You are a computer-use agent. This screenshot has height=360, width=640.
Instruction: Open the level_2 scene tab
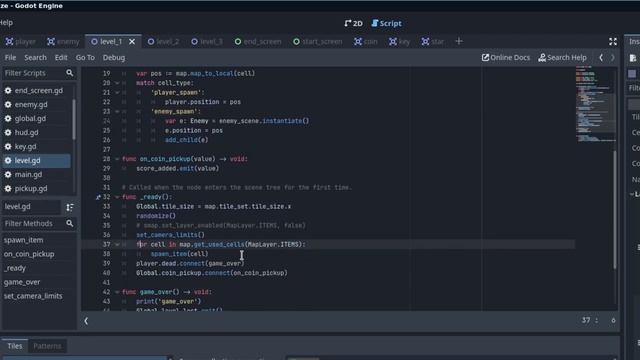click(x=163, y=42)
